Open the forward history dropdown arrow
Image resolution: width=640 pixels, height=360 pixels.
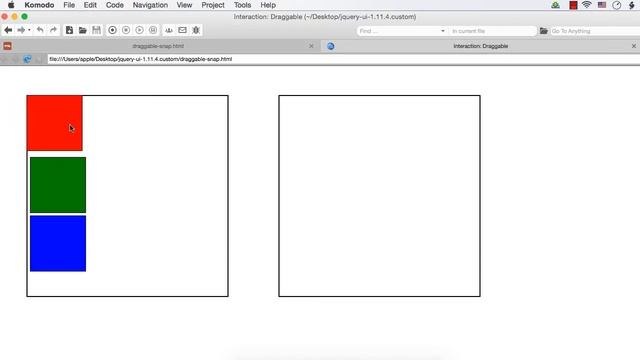click(29, 30)
